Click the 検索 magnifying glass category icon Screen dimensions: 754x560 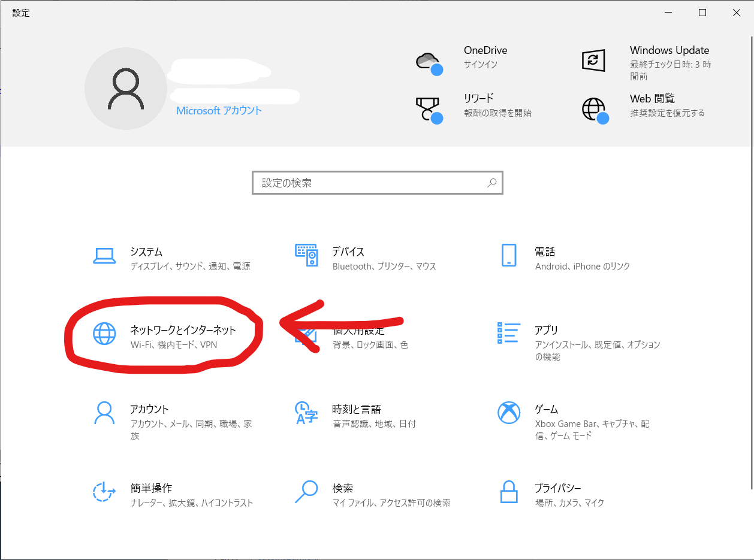(306, 492)
